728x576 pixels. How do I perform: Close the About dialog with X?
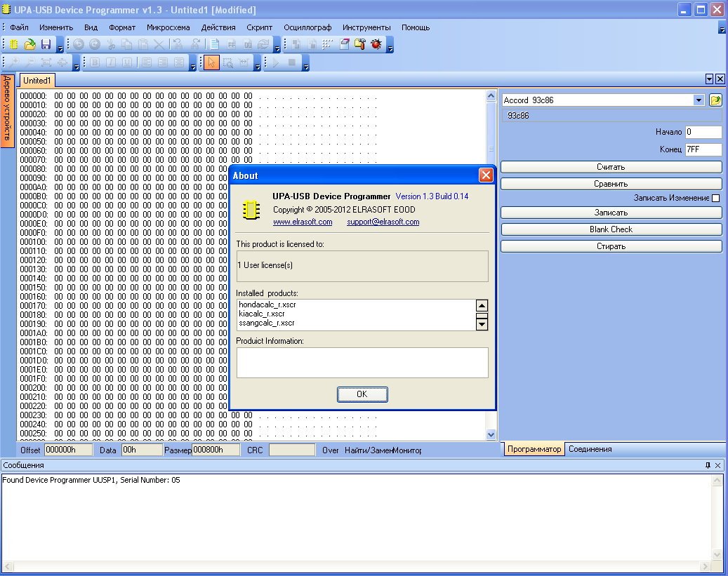(486, 175)
